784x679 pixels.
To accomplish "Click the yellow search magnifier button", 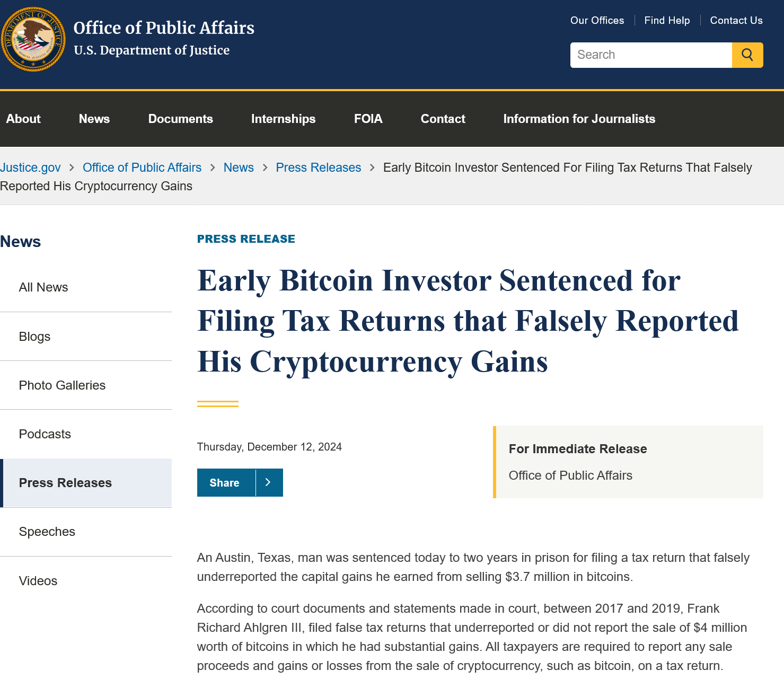I will pyautogui.click(x=747, y=55).
